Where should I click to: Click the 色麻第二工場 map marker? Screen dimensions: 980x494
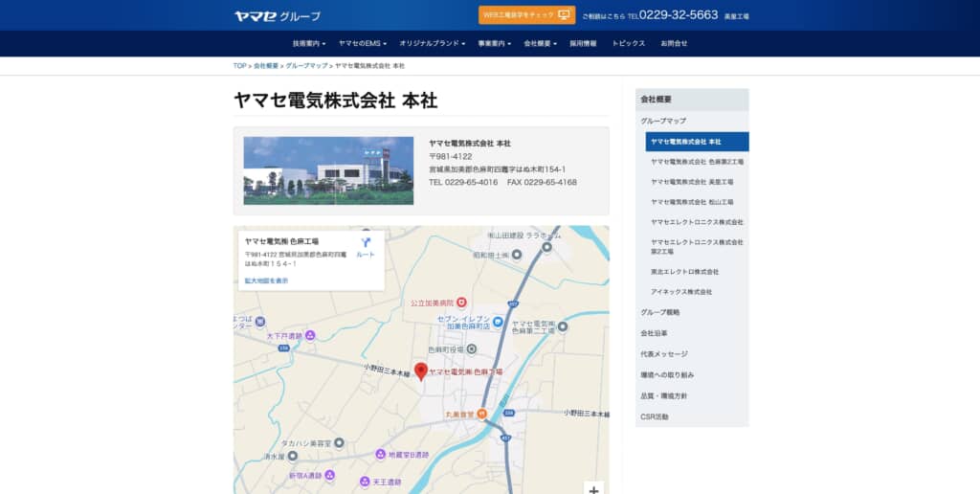click(563, 326)
